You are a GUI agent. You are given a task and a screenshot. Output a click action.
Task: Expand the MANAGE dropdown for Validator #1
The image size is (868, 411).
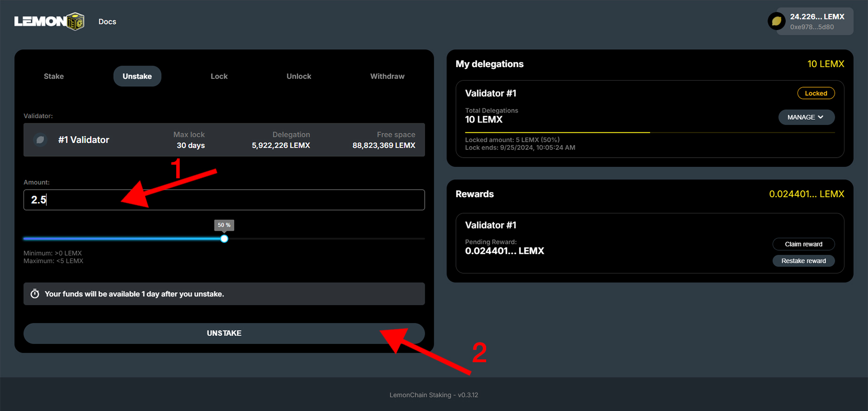point(806,117)
